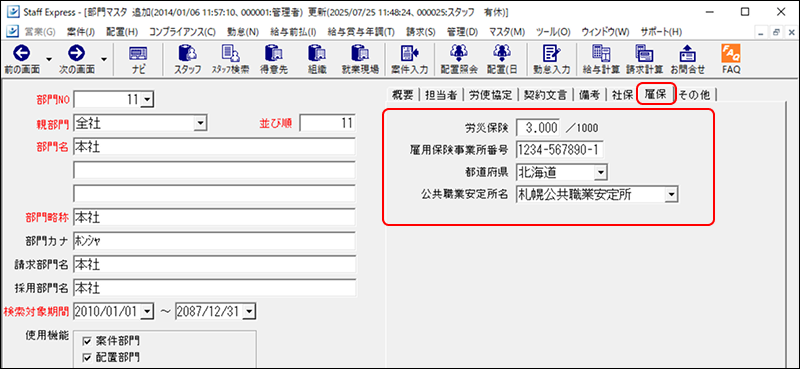Switch to the 備考 tab
Viewport: 800px width, 369px height.
[589, 94]
